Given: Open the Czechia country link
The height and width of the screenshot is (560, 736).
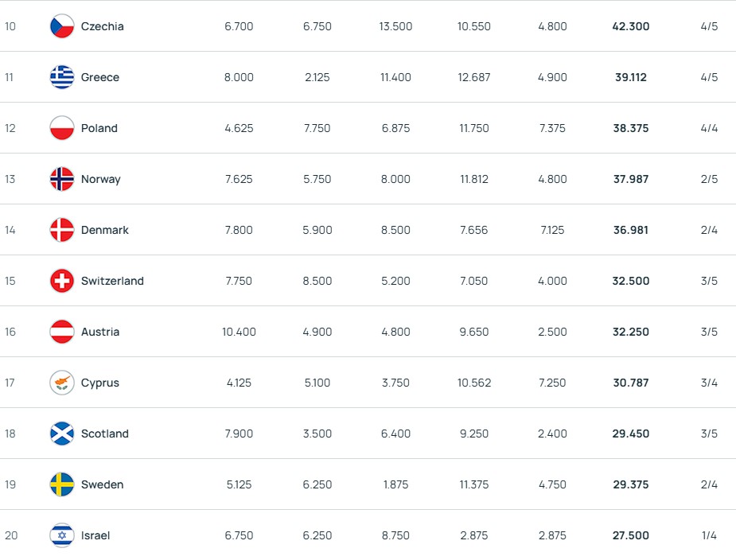Looking at the screenshot, I should (x=103, y=26).
